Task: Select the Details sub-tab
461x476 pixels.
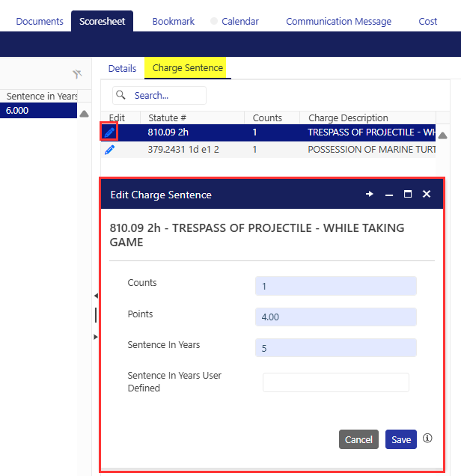Action: click(122, 68)
